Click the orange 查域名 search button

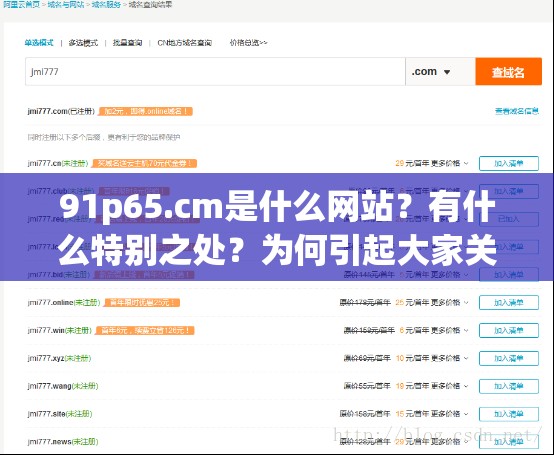point(508,72)
